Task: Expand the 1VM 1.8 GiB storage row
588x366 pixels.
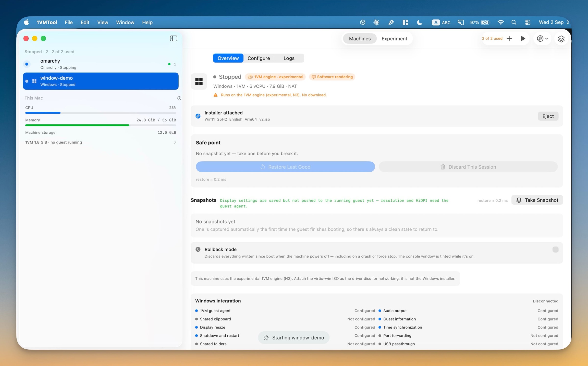Action: click(x=101, y=142)
